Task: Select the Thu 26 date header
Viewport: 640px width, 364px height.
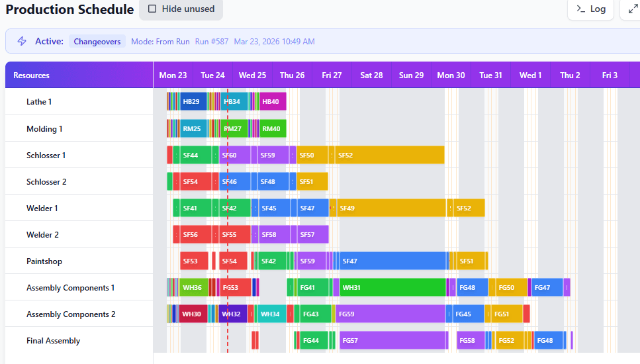Action: [x=292, y=75]
